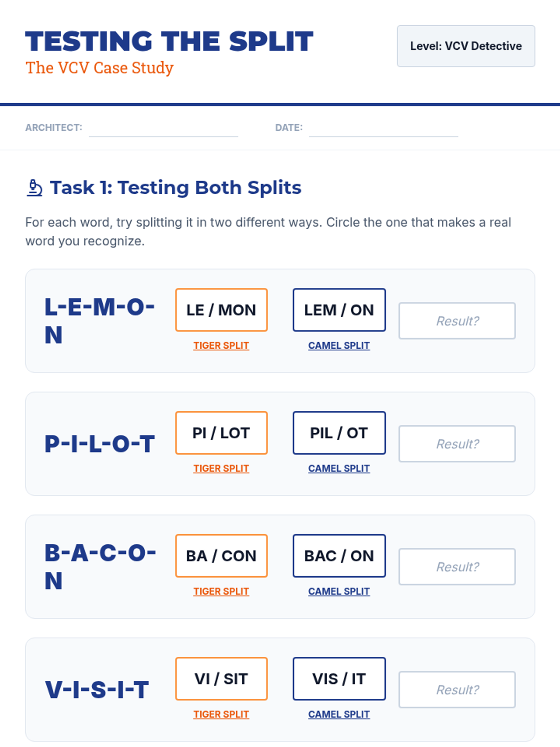Click the Result field for PILOT
The width and height of the screenshot is (560, 747).
[457, 444]
